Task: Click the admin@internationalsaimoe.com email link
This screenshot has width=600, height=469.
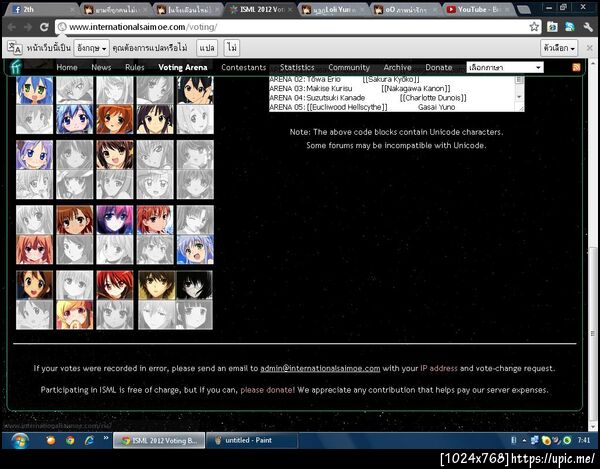Action: (320, 368)
